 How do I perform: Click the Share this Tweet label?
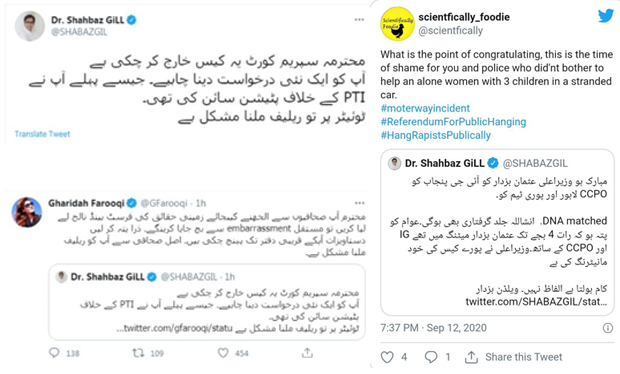(x=524, y=357)
